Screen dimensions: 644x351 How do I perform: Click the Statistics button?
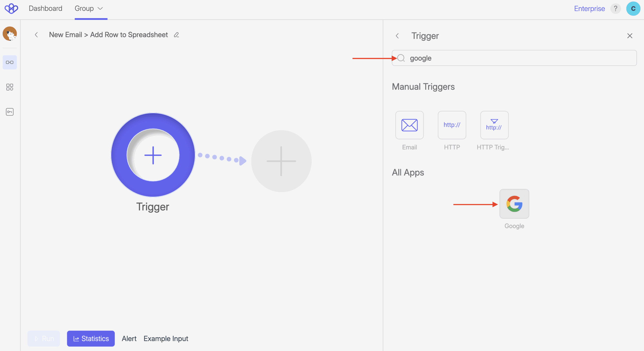(x=91, y=338)
